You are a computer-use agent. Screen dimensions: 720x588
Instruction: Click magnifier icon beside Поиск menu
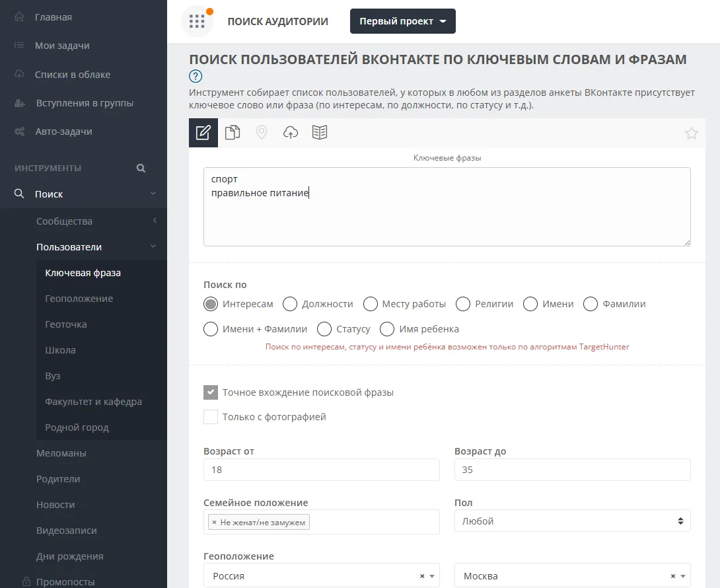click(19, 194)
